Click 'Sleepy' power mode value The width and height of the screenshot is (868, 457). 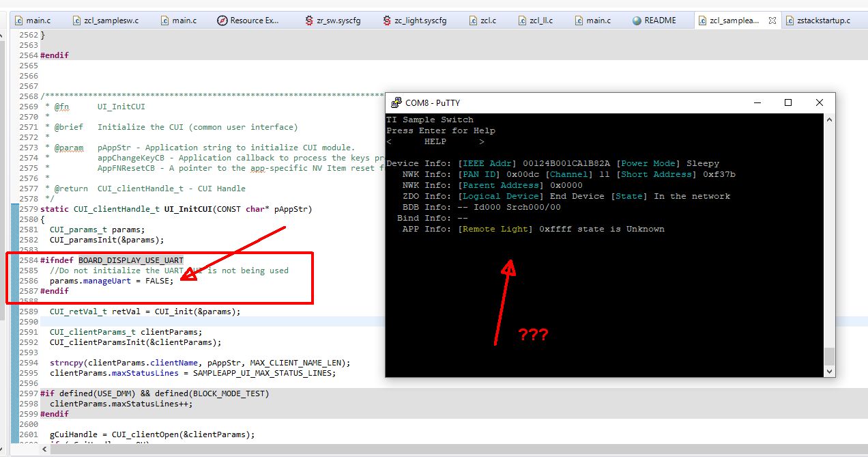tap(703, 163)
